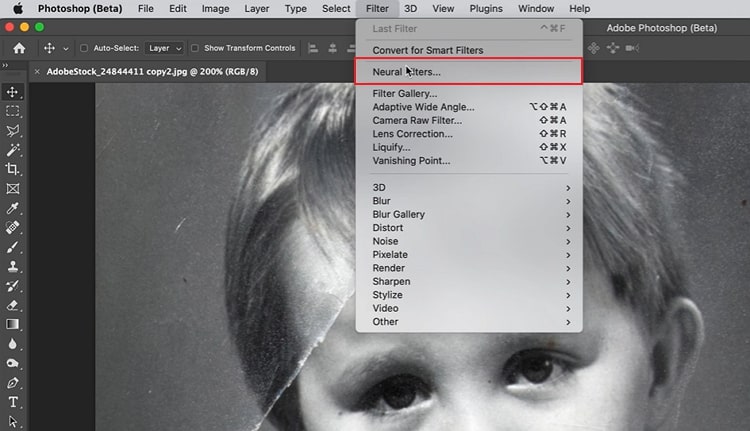Select the Magic Wand tool
Screen dimensions: 750x431
click(x=12, y=150)
